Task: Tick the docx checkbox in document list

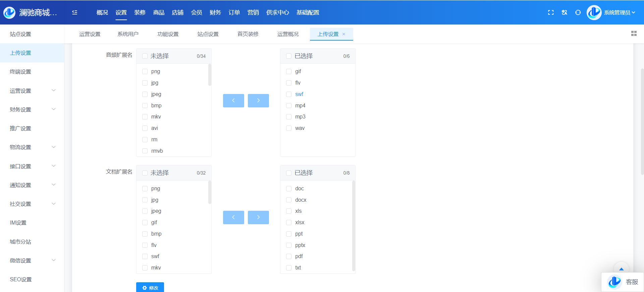Action: 289,200
